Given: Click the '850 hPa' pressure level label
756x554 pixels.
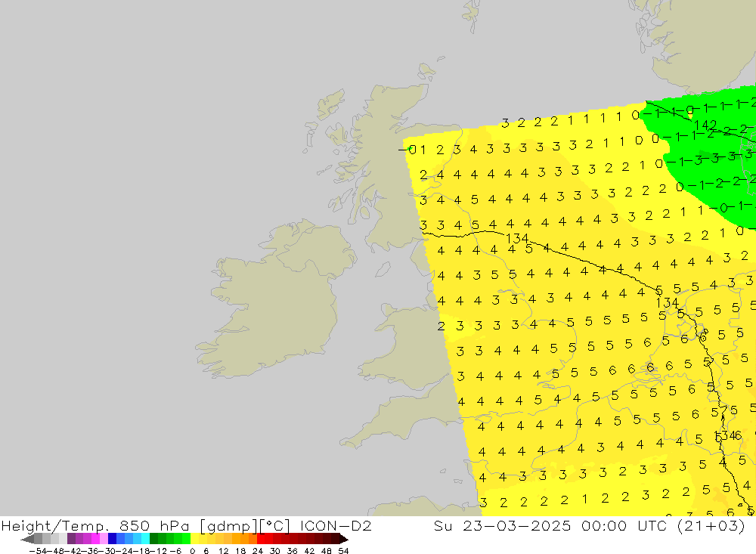Looking at the screenshot, I should (153, 526).
